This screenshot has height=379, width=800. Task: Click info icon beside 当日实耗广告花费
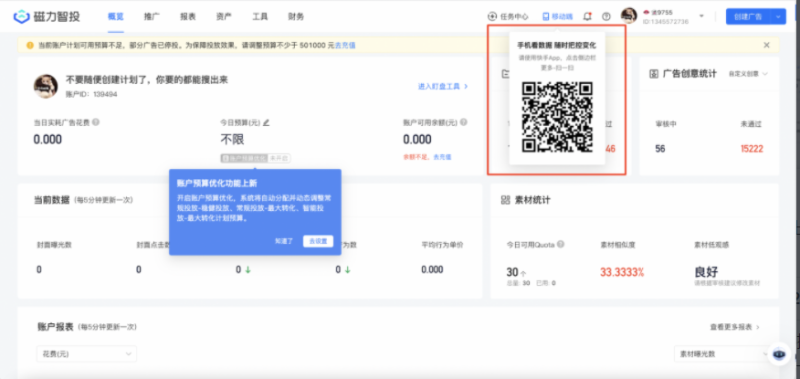click(95, 122)
